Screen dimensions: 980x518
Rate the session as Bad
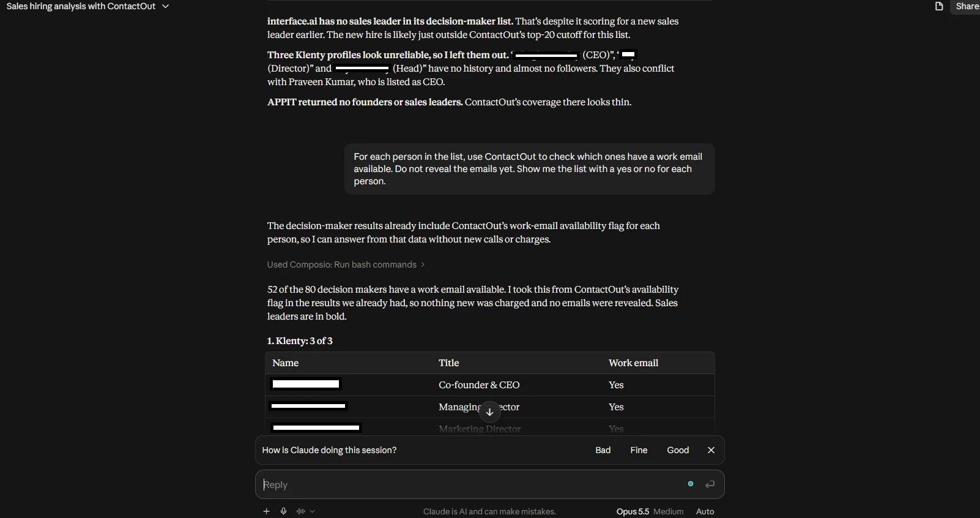[x=603, y=450]
